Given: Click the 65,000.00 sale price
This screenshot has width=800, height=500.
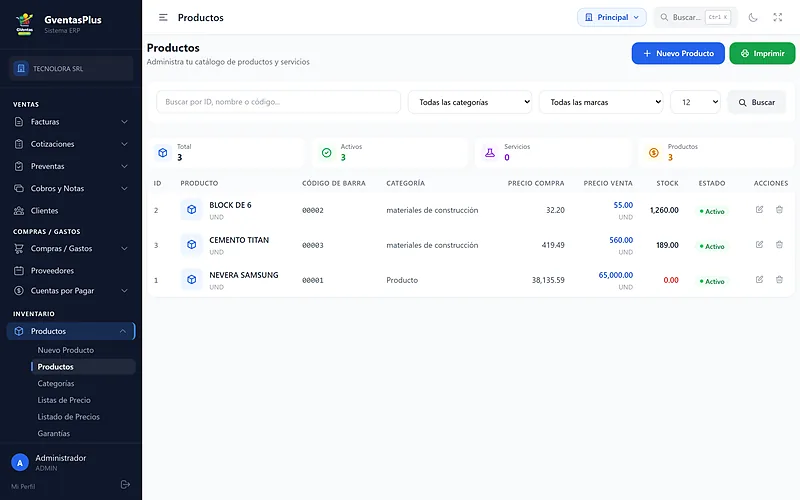Looking at the screenshot, I should tap(615, 275).
